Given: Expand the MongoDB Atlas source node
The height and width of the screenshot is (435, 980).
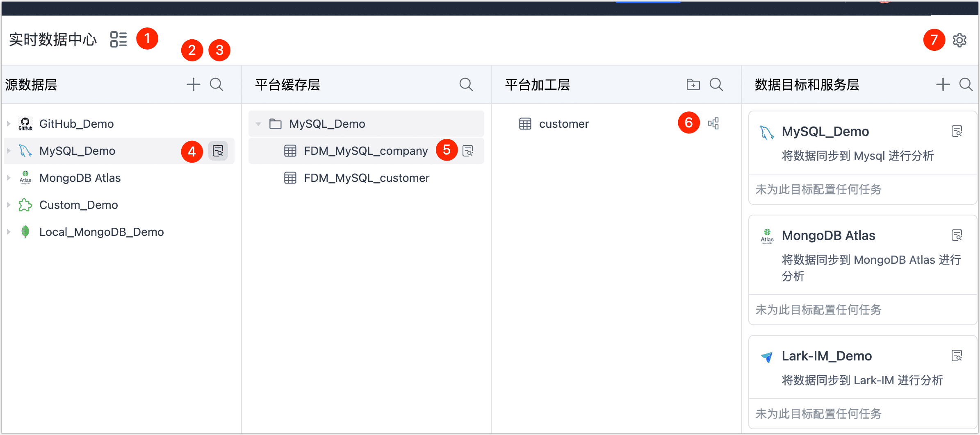Looking at the screenshot, I should click(x=9, y=178).
